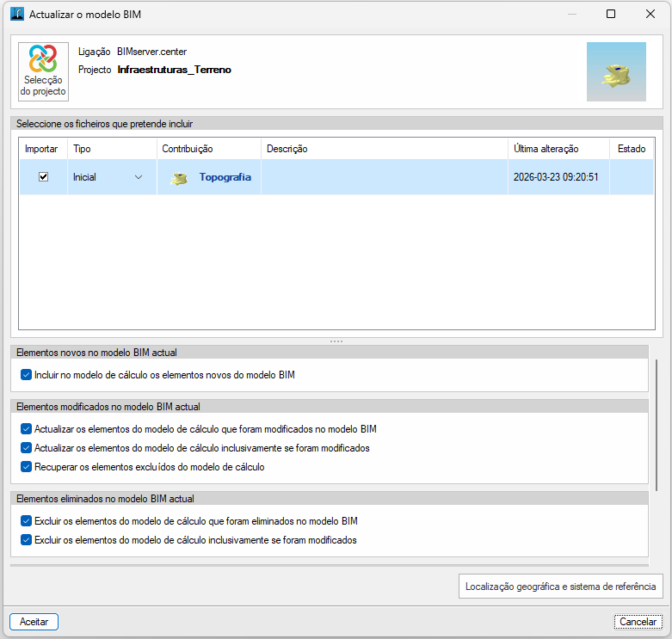Image resolution: width=672 pixels, height=639 pixels.
Task: Click the terrain model preview thumbnail
Action: click(616, 71)
